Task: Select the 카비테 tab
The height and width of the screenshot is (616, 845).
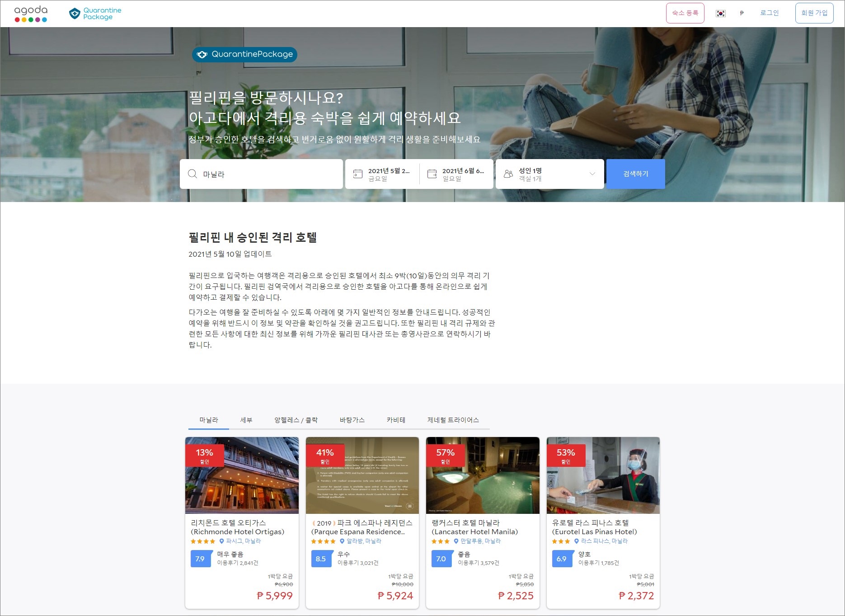Action: tap(396, 420)
